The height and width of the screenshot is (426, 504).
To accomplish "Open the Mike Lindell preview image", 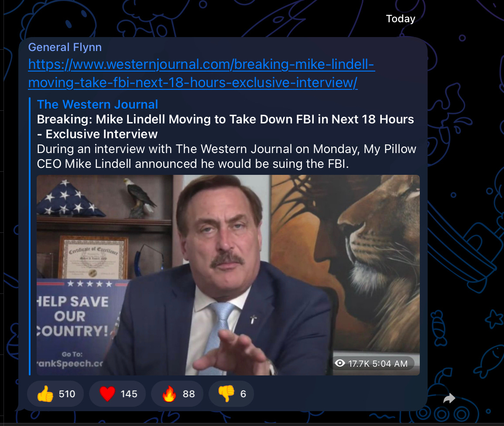I will [x=228, y=275].
